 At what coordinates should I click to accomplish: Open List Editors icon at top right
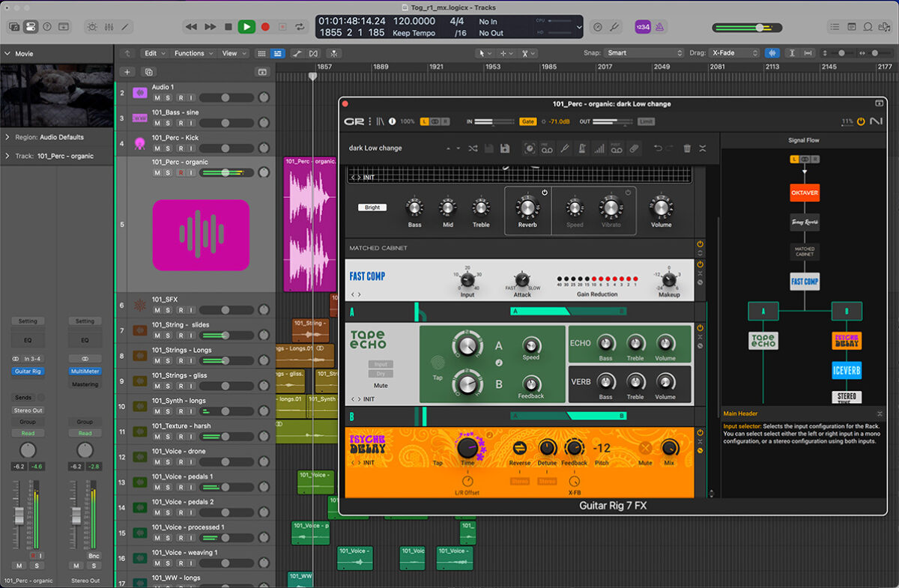(835, 26)
